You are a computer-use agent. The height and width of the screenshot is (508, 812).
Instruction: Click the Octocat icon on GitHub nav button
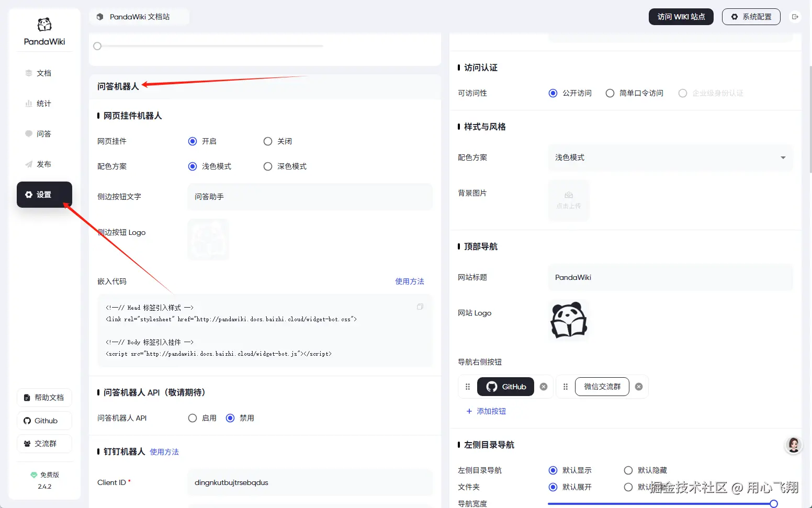click(492, 387)
